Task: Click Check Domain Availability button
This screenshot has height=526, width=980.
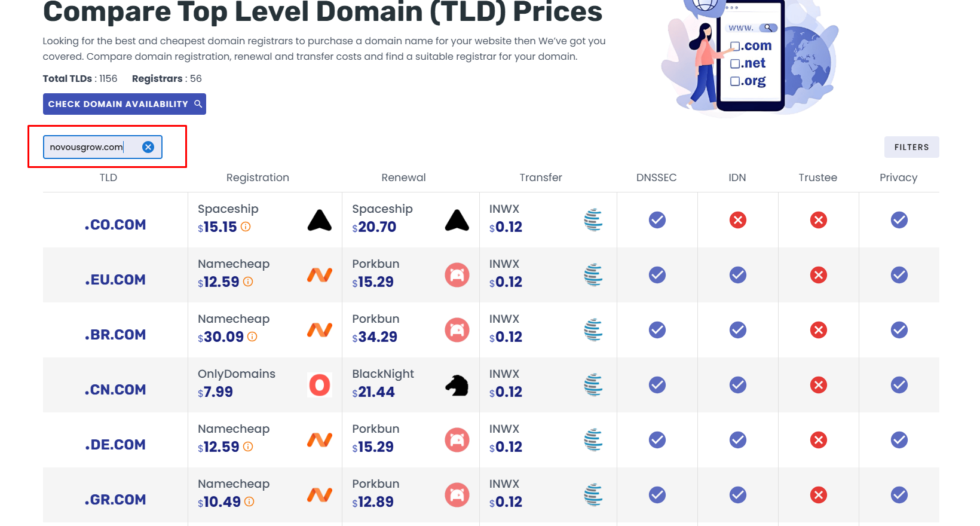Action: point(124,104)
